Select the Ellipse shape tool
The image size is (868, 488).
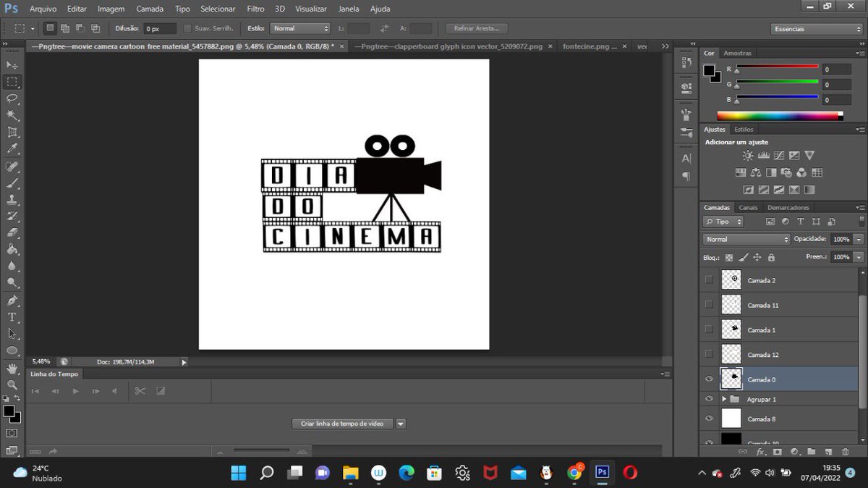click(12, 350)
